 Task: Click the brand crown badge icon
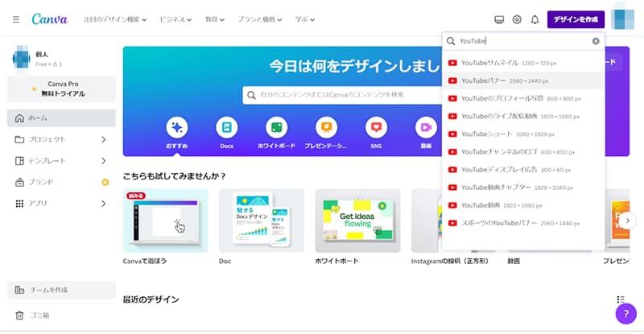click(105, 182)
